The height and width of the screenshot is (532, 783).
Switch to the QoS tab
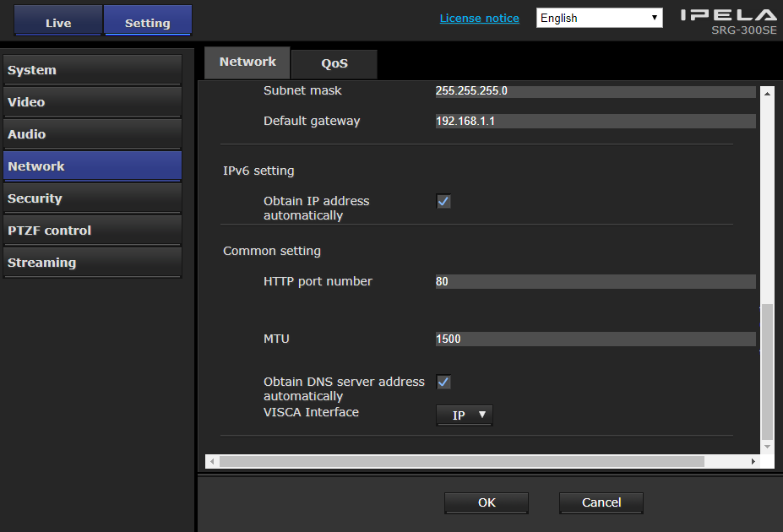[334, 63]
